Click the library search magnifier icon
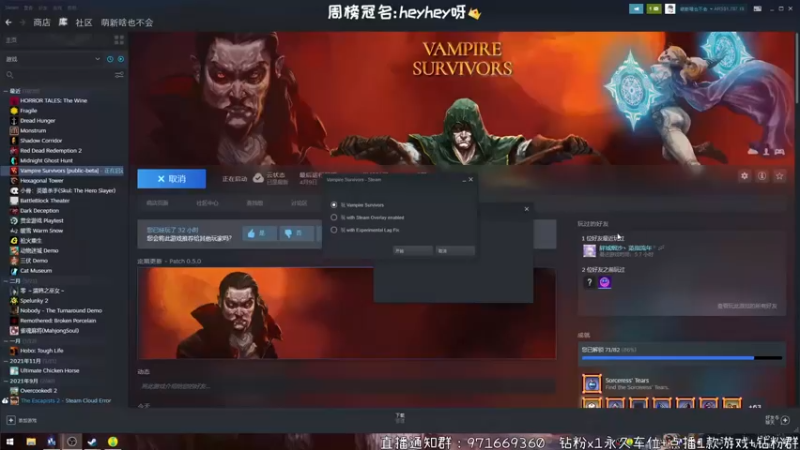The width and height of the screenshot is (800, 450). coord(10,75)
